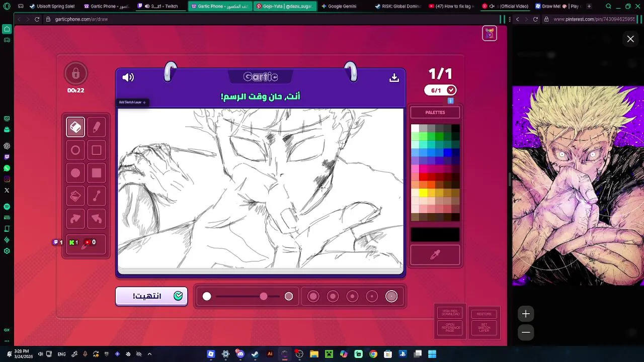Select the hollow ellipse tool

pyautogui.click(x=75, y=150)
